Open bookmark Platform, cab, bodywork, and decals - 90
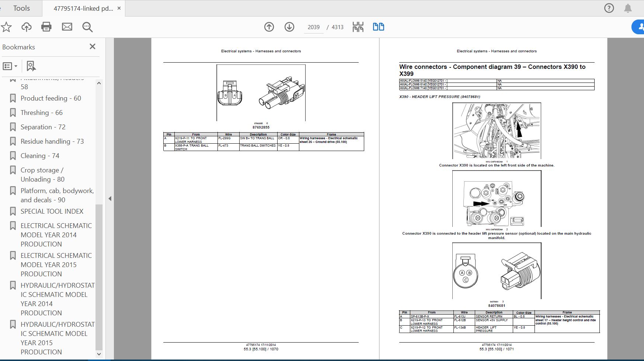 tap(57, 195)
